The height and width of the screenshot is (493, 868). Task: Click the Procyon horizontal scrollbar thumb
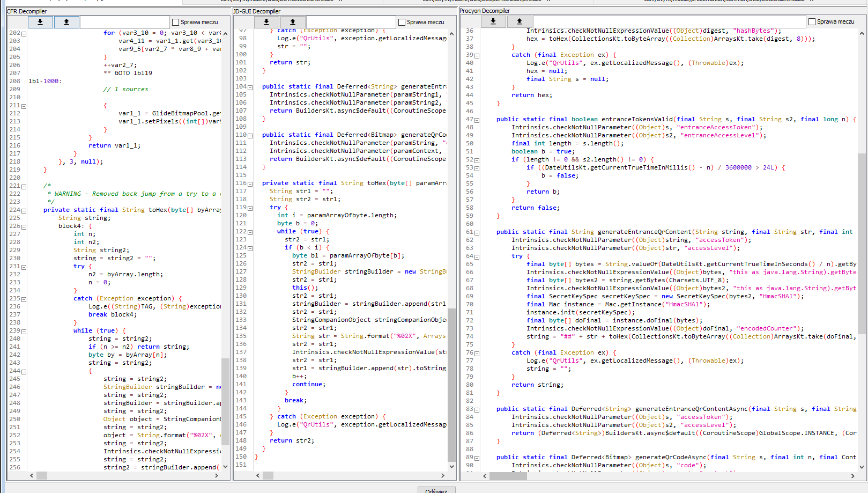coord(509,476)
